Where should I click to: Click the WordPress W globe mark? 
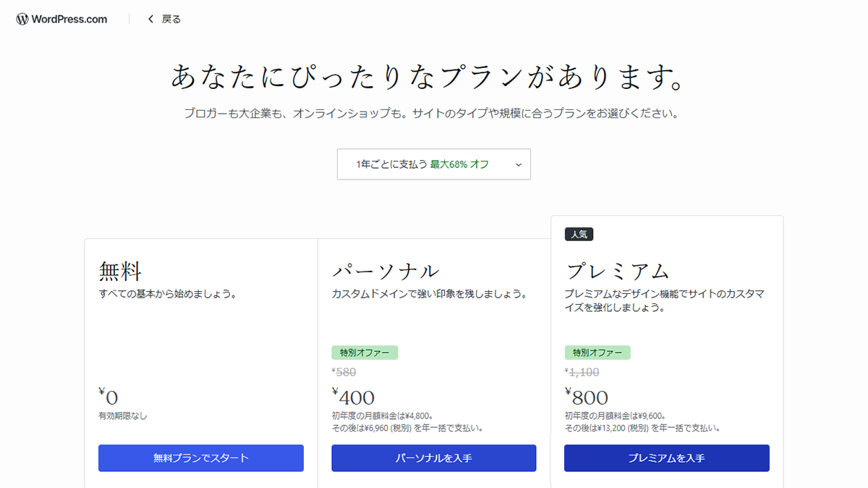point(20,19)
